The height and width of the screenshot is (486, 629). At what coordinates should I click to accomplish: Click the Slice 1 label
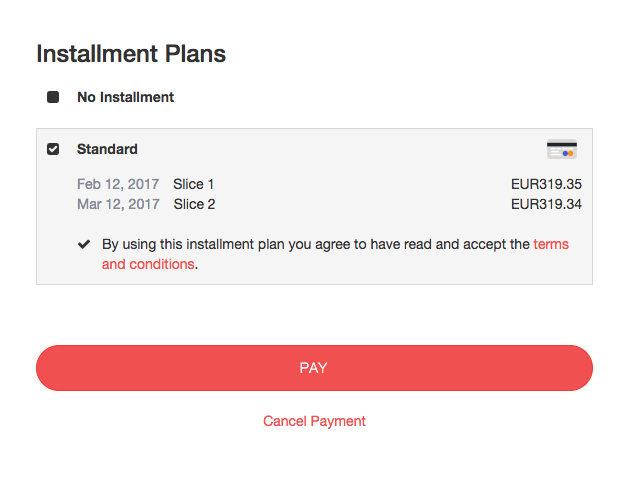(x=194, y=184)
